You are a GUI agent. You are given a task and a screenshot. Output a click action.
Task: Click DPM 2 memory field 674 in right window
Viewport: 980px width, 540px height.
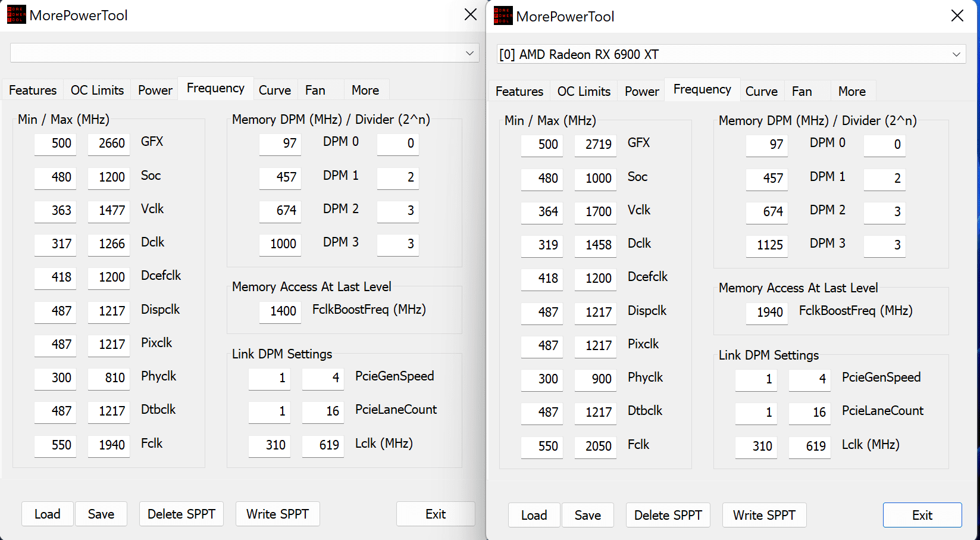[x=767, y=212]
